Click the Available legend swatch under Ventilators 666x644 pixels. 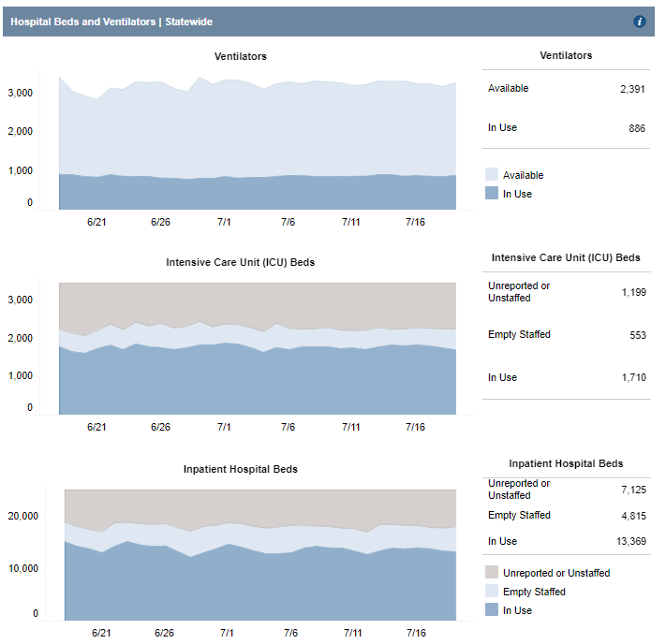[x=492, y=175]
